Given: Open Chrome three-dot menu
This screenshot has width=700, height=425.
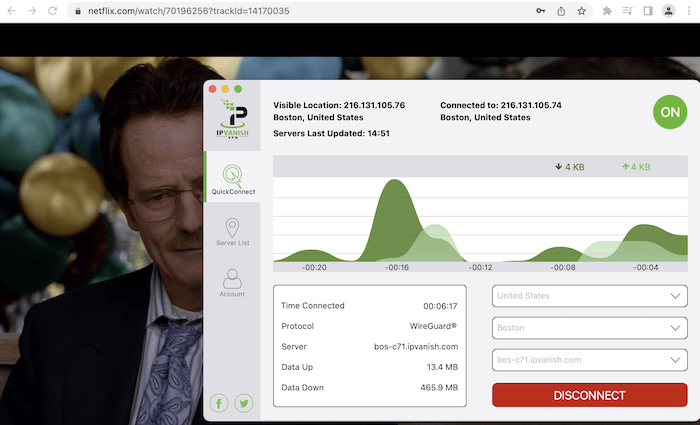Looking at the screenshot, I should (x=689, y=11).
